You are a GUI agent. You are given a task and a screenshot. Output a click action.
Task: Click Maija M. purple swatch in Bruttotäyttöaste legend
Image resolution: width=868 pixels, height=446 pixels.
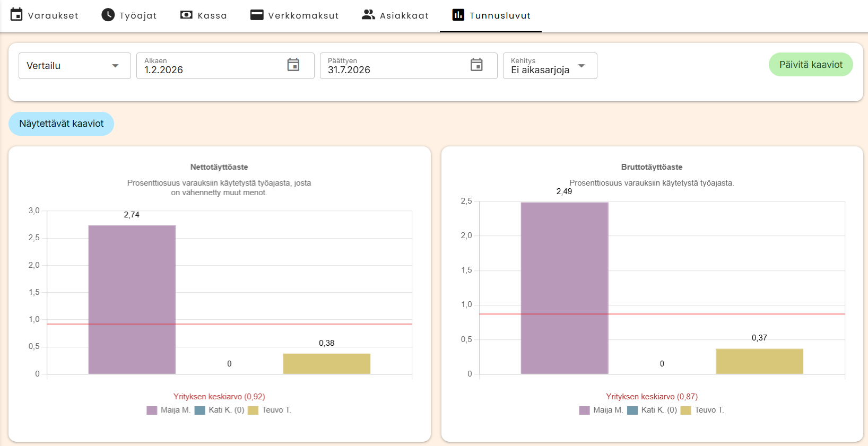click(584, 410)
